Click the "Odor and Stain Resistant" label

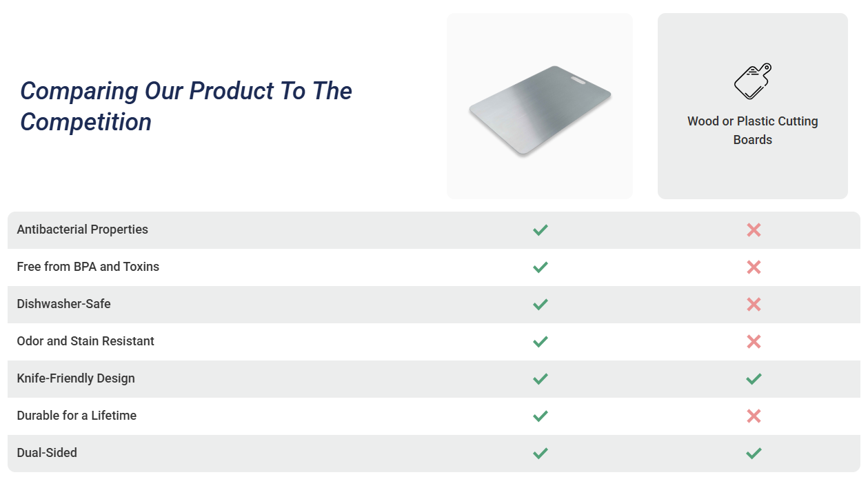pos(85,341)
